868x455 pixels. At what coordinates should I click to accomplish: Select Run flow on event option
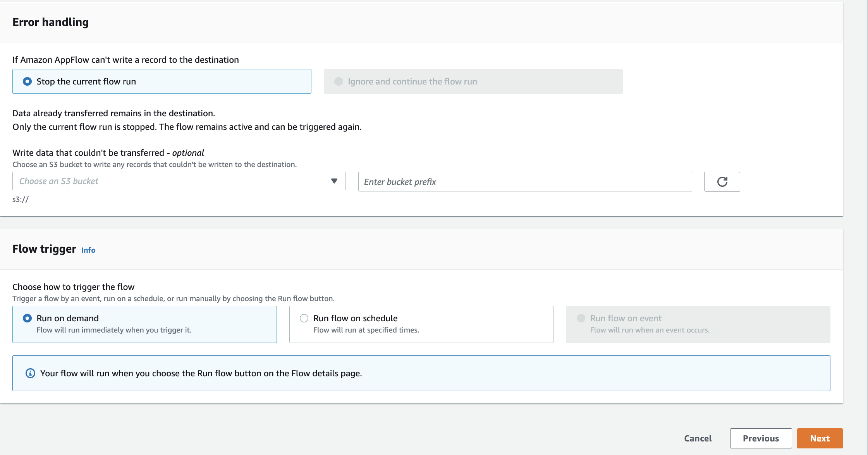[581, 318]
